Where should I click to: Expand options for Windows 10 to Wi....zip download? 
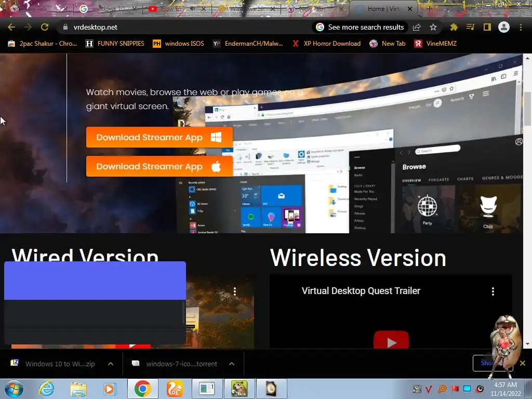(x=111, y=364)
